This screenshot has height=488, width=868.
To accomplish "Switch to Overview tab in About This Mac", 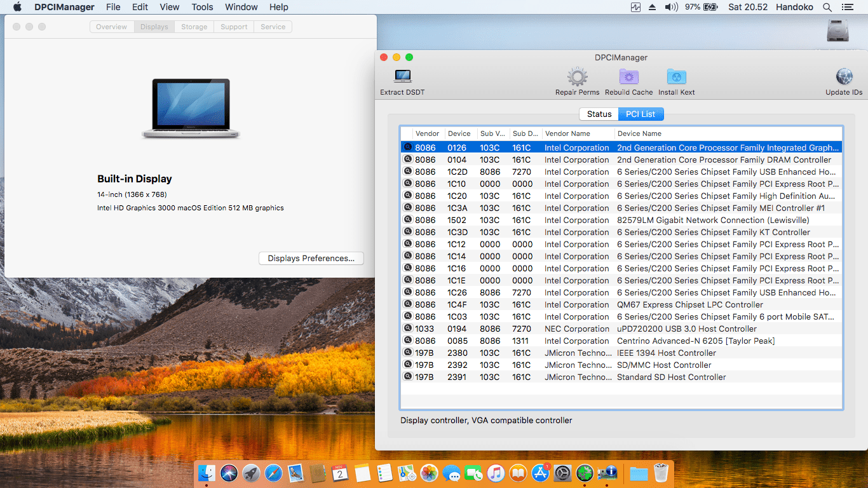I will (112, 27).
